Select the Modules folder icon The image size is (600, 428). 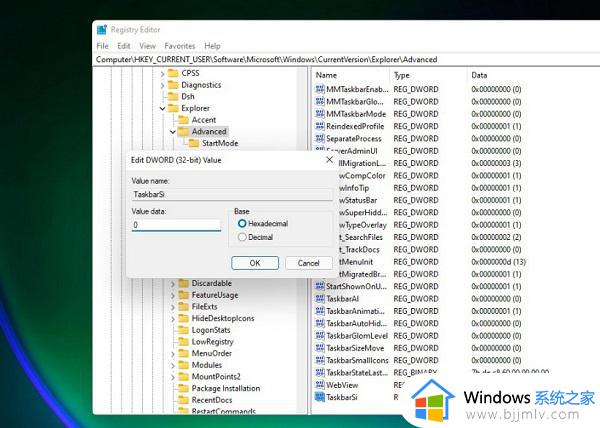(x=184, y=365)
